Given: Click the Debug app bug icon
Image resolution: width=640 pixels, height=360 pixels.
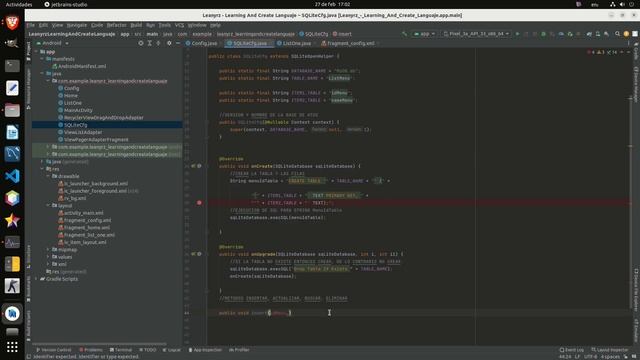Looking at the screenshot, I should (544, 34).
